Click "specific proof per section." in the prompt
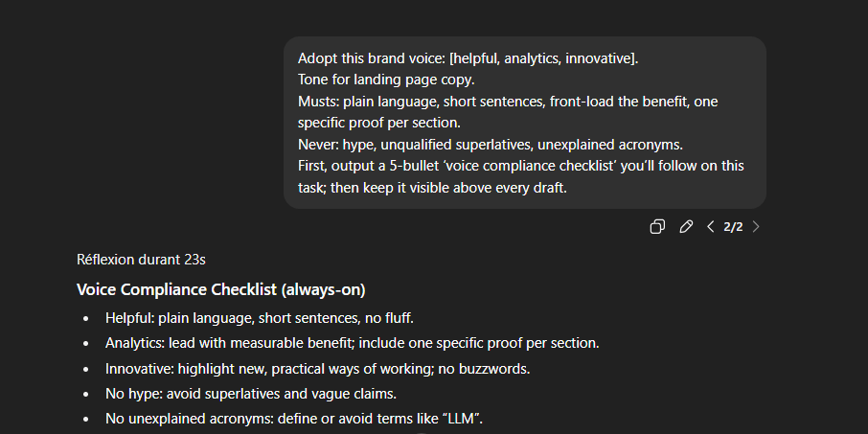Screen dimensions: 868x434 [379, 123]
